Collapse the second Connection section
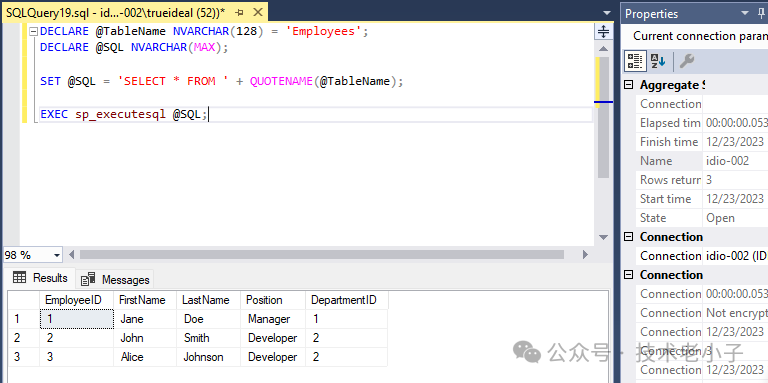 pos(628,275)
